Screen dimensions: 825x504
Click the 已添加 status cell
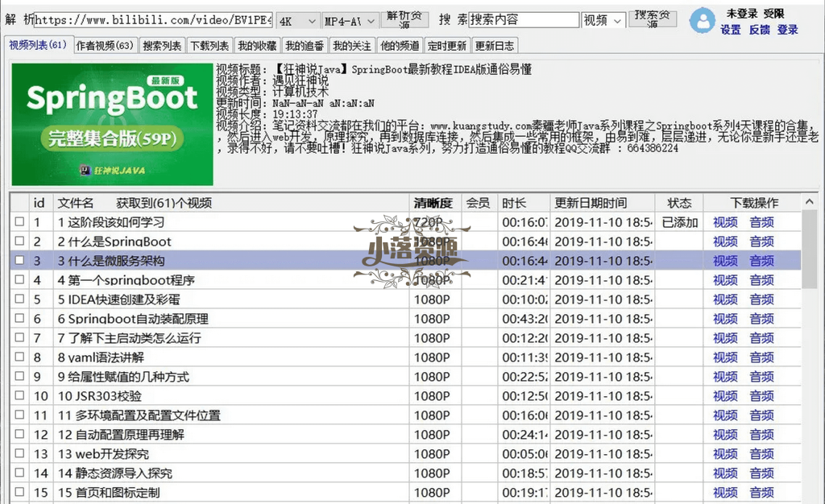(679, 222)
